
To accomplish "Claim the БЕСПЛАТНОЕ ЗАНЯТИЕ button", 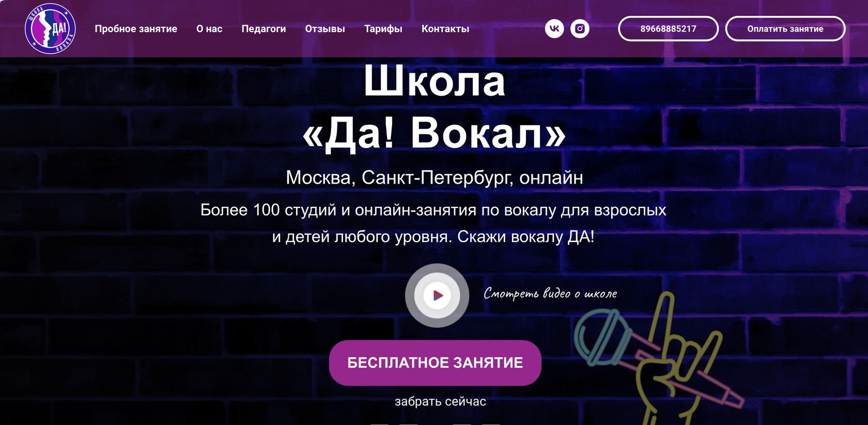I will tap(435, 362).
